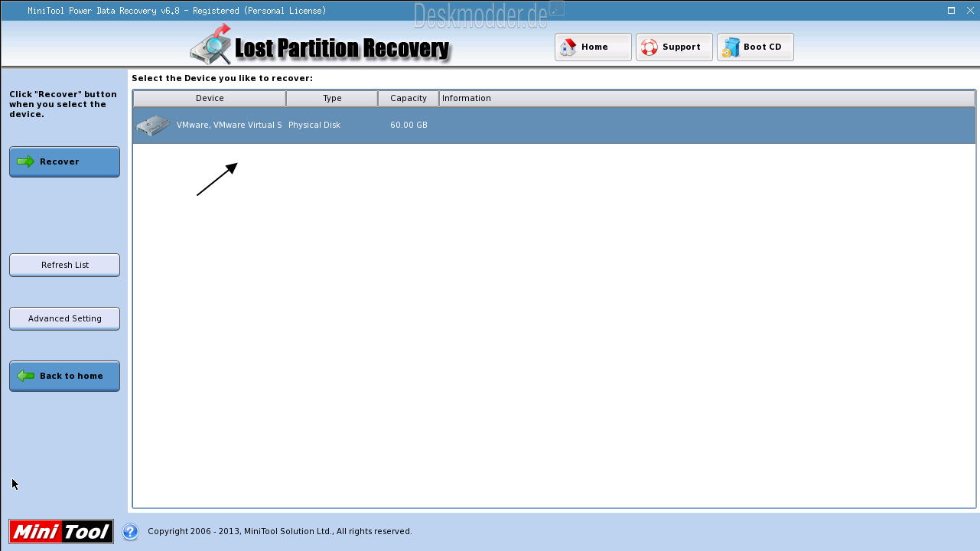Viewport: 980px width, 551px height.
Task: Click the Information column header
Action: [x=707, y=98]
